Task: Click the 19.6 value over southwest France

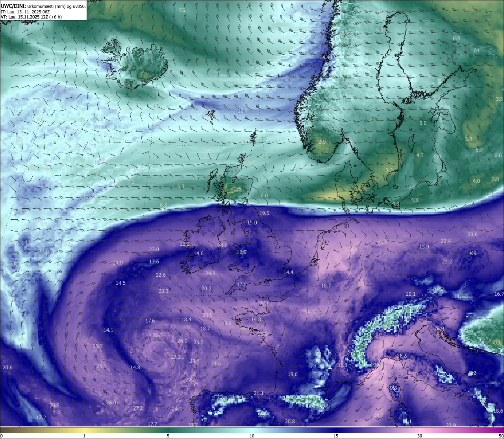Action: click(x=293, y=374)
